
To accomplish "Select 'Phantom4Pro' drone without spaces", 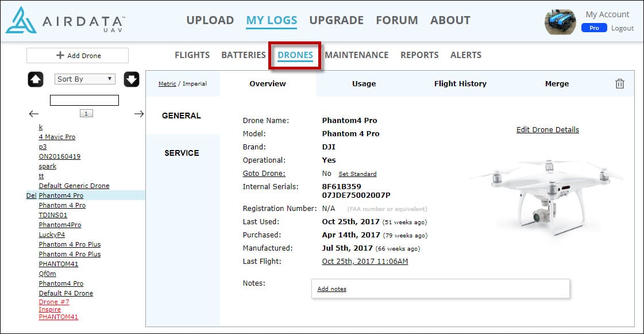I will click(60, 225).
